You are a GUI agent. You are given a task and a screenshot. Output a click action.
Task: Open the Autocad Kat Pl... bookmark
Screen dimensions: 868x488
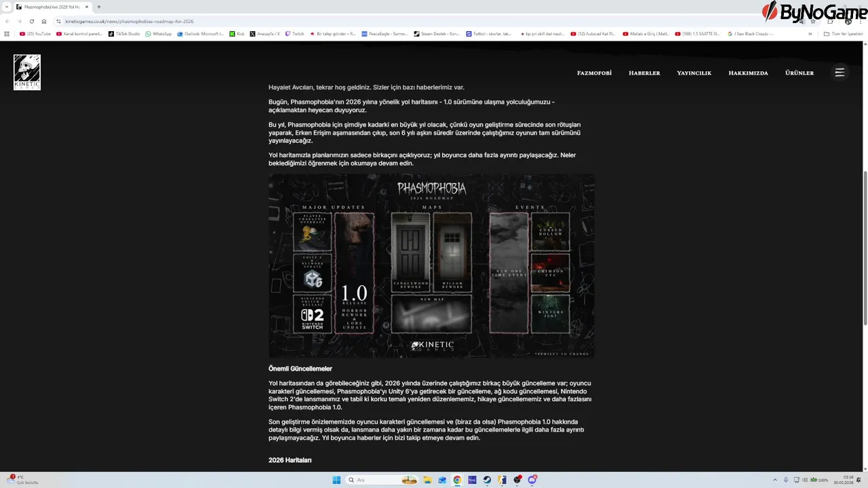[593, 33]
